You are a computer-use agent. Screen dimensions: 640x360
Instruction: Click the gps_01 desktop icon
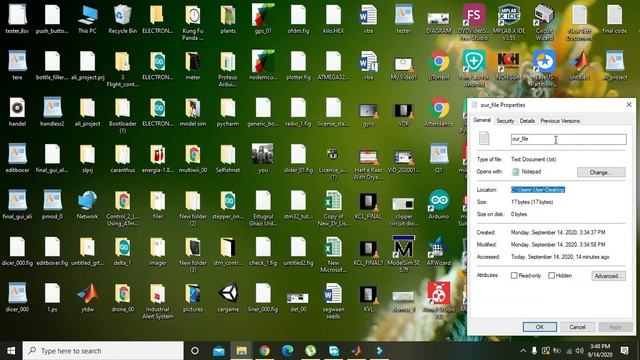coord(263,19)
